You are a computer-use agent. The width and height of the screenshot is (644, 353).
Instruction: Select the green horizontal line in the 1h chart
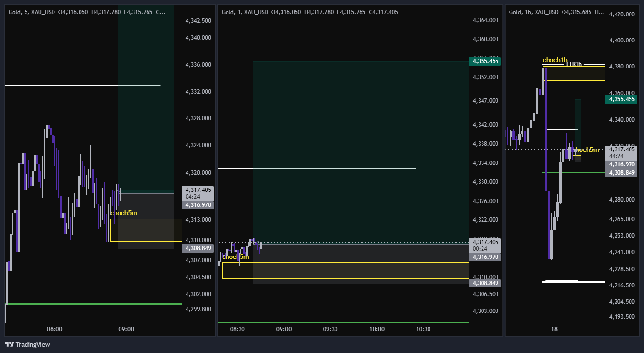pyautogui.click(x=574, y=172)
